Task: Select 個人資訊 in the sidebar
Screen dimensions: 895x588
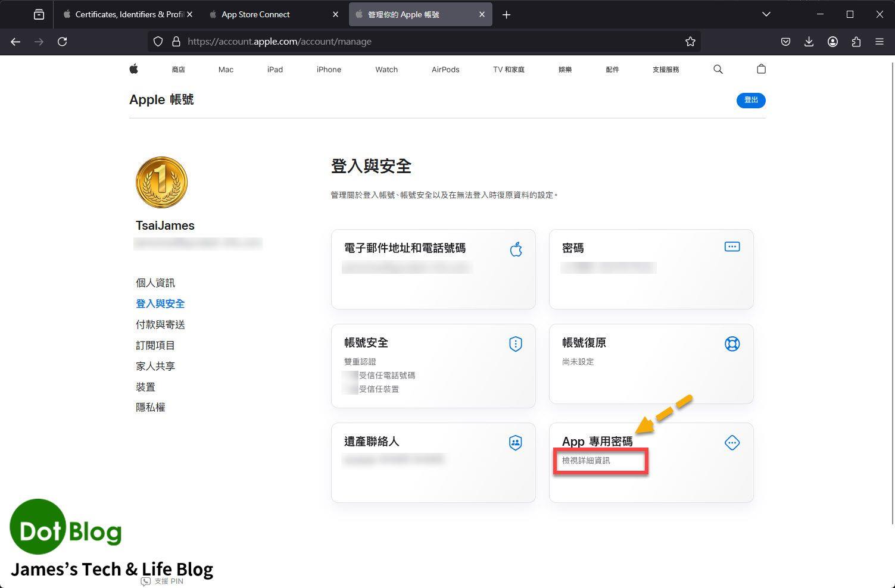Action: pos(155,283)
